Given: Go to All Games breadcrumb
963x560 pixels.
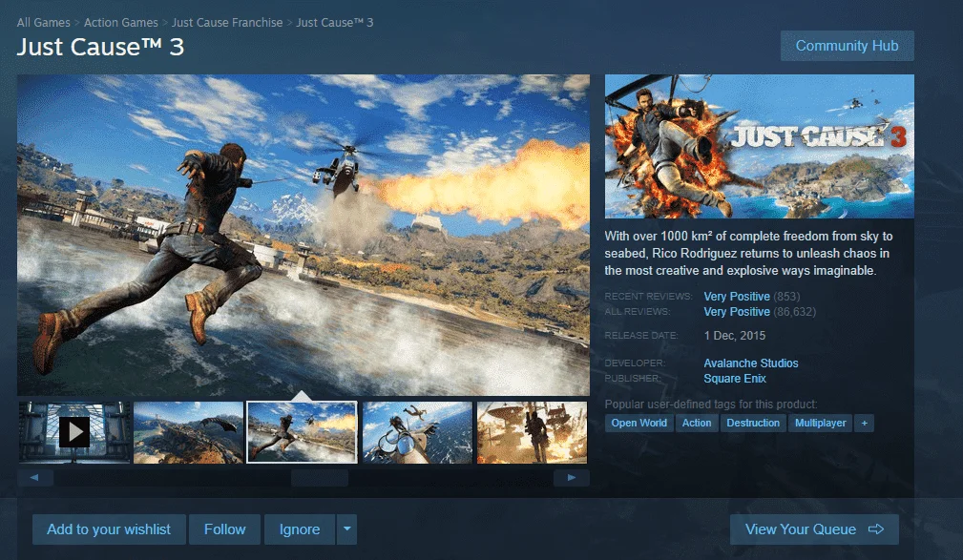Looking at the screenshot, I should (44, 23).
